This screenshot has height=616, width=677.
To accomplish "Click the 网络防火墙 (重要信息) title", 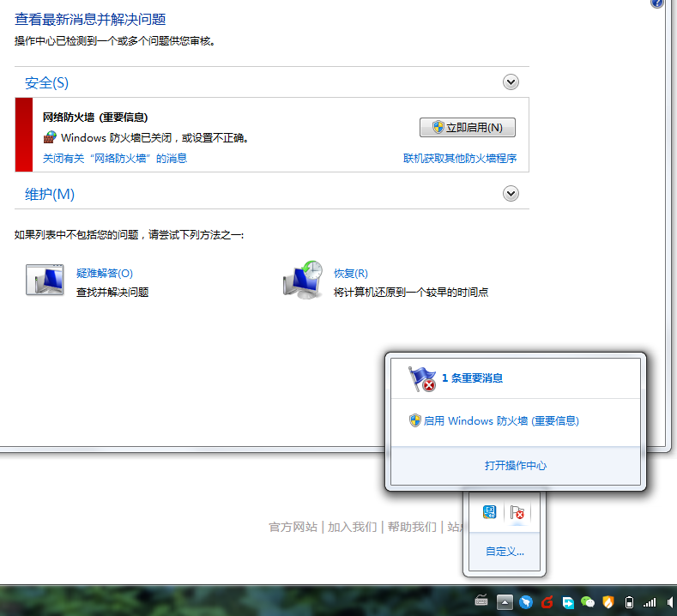I will coord(95,118).
